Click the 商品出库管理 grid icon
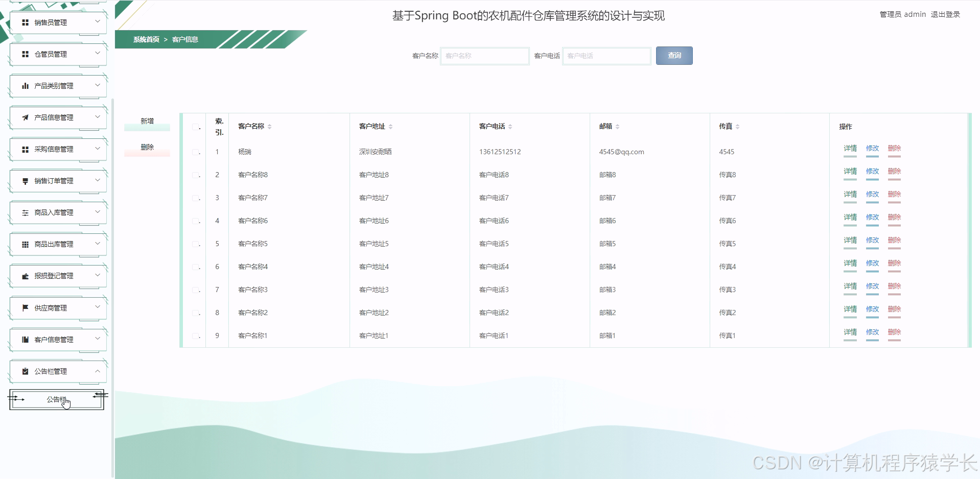The image size is (980, 479). [x=25, y=244]
